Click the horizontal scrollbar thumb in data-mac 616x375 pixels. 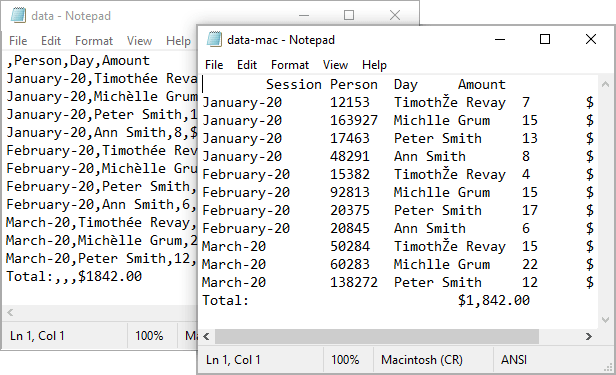click(x=377, y=337)
